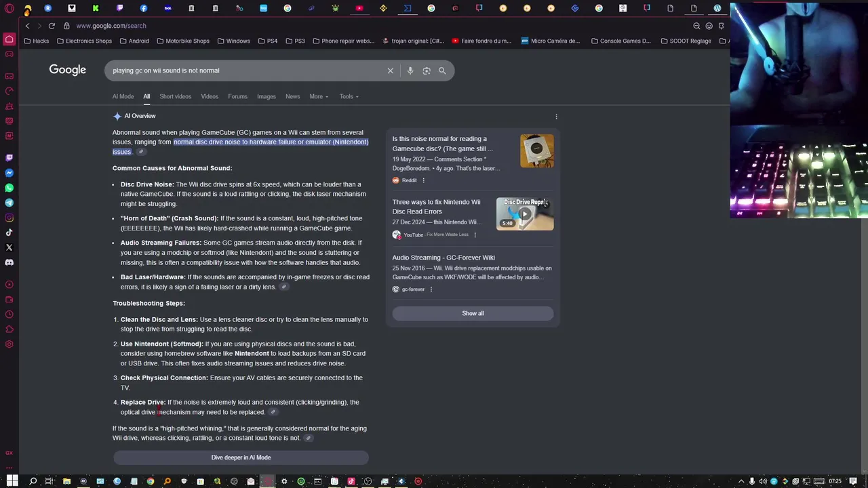Open gc-forever result three-dot menu
Image resolution: width=868 pixels, height=488 pixels.
tap(431, 289)
